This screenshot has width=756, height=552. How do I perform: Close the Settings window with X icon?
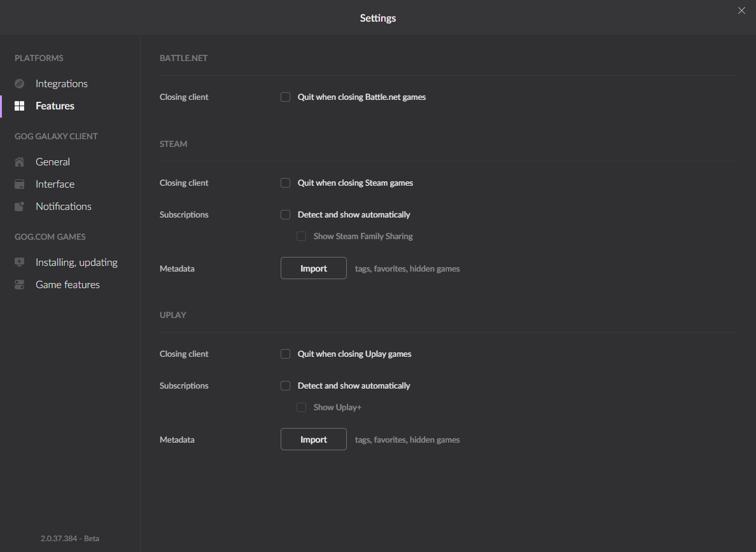pos(741,11)
